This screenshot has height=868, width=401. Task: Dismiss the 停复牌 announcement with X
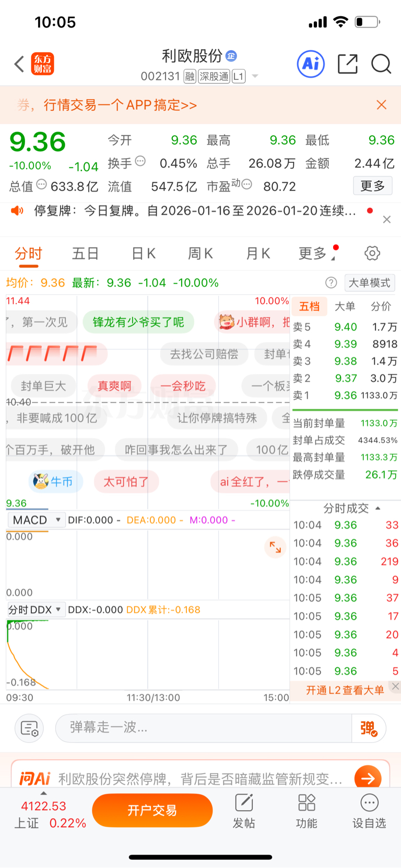(387, 220)
